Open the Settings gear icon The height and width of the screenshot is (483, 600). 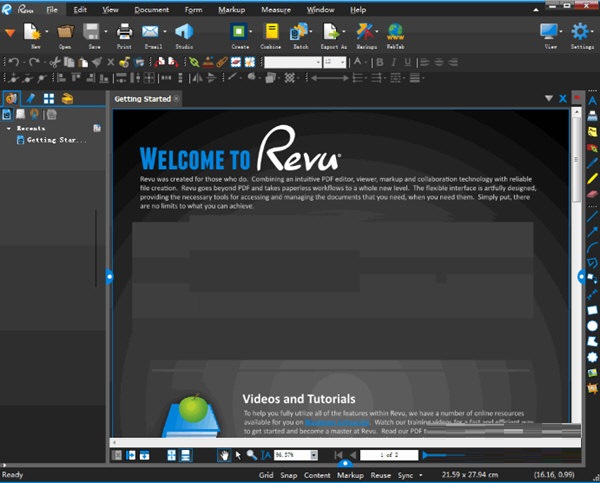580,32
